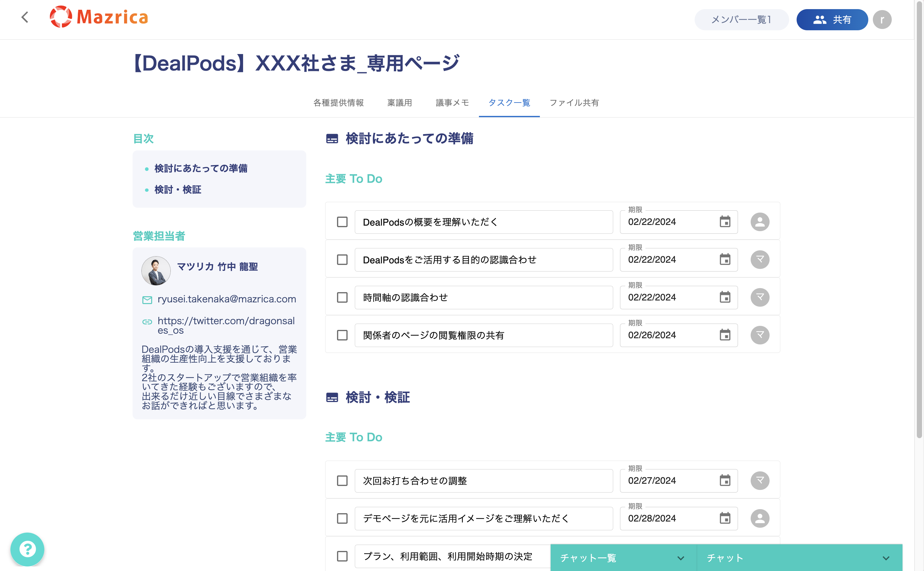Expand the チャット一覧 panel chevron
The width and height of the screenshot is (924, 571).
click(681, 558)
